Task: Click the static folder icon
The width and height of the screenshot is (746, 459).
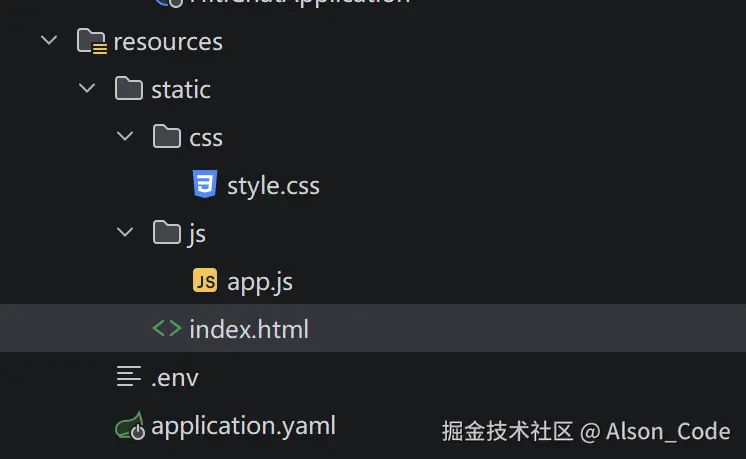Action: [x=128, y=88]
